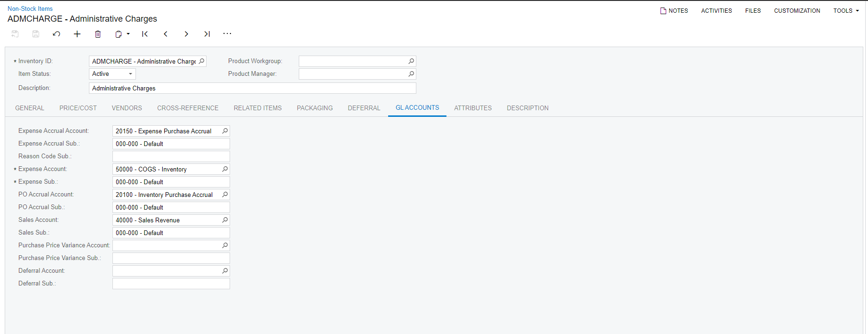Image resolution: width=868 pixels, height=334 pixels.
Task: Switch to the Attributes tab
Action: coord(473,108)
